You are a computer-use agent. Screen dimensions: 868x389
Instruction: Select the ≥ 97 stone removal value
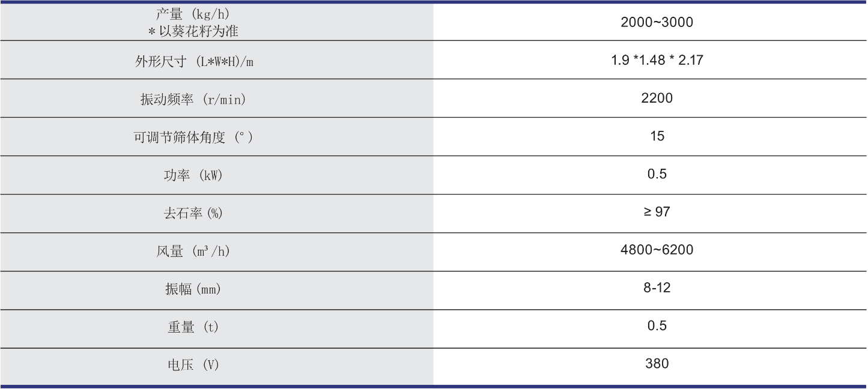(x=657, y=212)
